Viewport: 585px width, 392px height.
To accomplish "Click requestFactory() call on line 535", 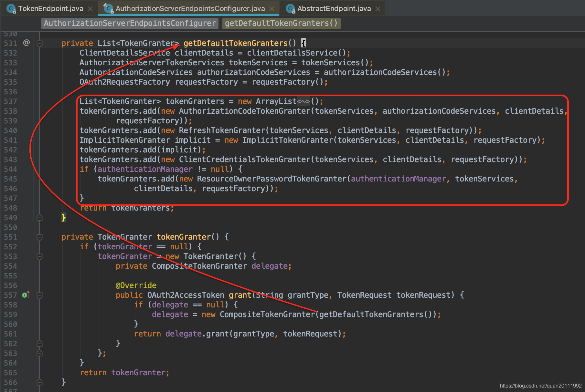I will click(288, 82).
